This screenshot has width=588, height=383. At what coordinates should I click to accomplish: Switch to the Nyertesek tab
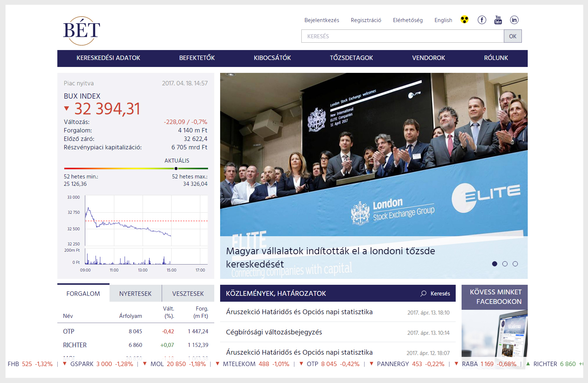(136, 294)
